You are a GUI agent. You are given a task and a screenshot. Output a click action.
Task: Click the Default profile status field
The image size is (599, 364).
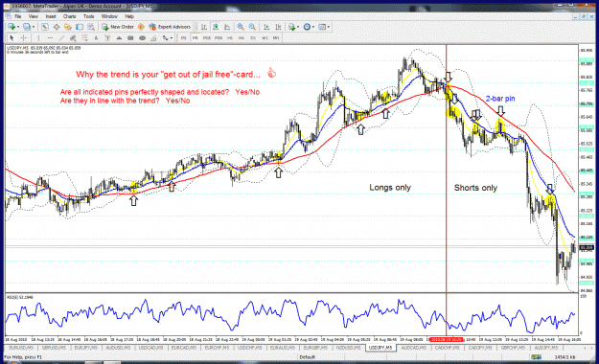pyautogui.click(x=307, y=357)
